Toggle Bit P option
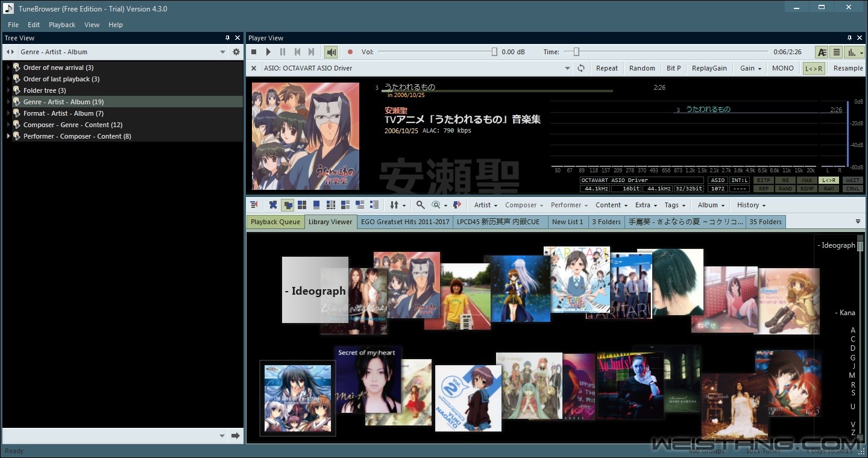The image size is (868, 458). click(x=674, y=68)
